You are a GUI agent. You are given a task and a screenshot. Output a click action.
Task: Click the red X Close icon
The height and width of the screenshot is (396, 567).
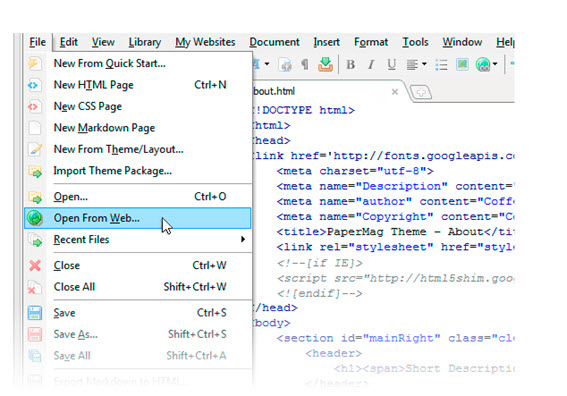pos(35,266)
